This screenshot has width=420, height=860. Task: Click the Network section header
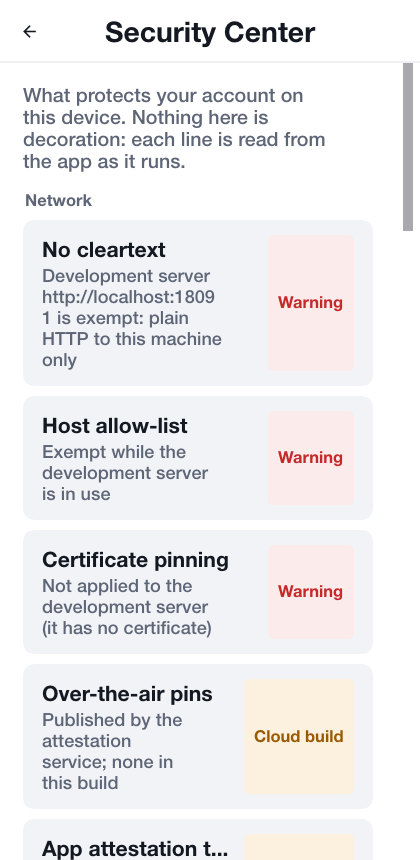point(59,200)
